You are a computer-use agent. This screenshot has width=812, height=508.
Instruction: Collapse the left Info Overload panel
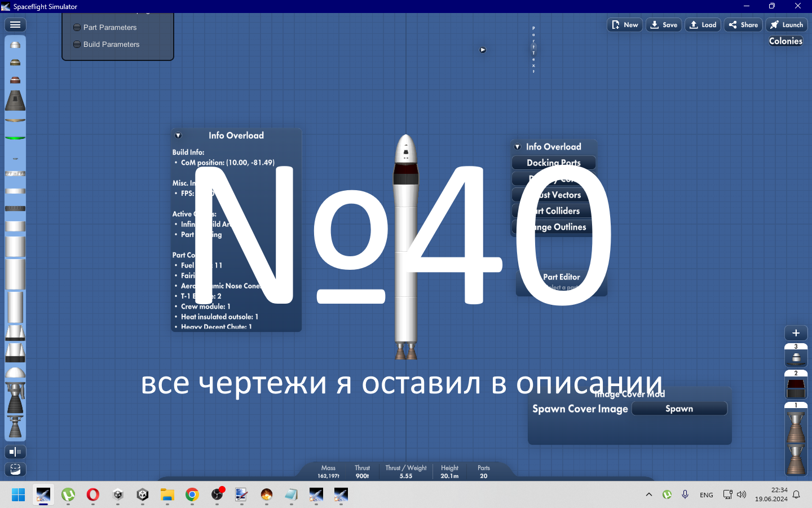point(178,135)
